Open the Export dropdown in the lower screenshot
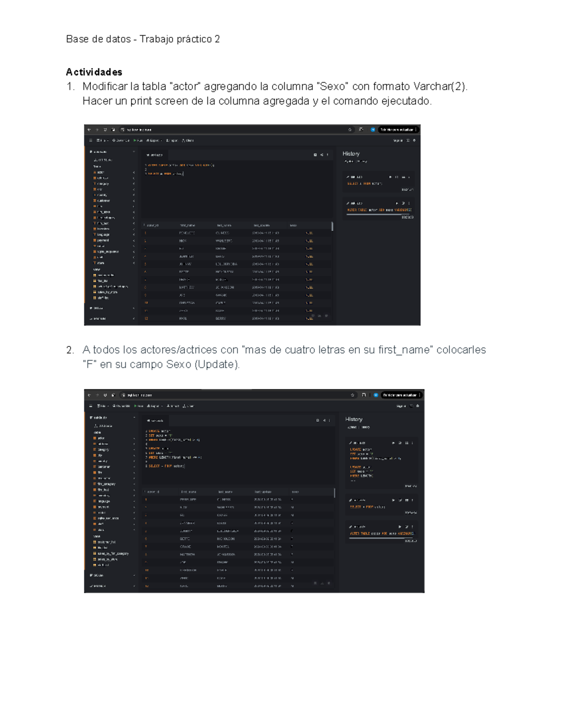 click(154, 406)
